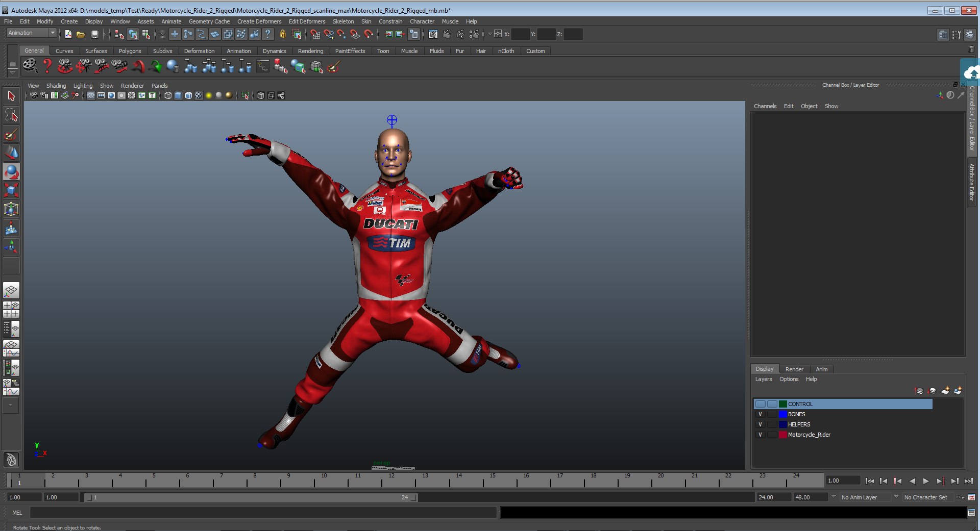Play animation forwards

[x=926, y=481]
